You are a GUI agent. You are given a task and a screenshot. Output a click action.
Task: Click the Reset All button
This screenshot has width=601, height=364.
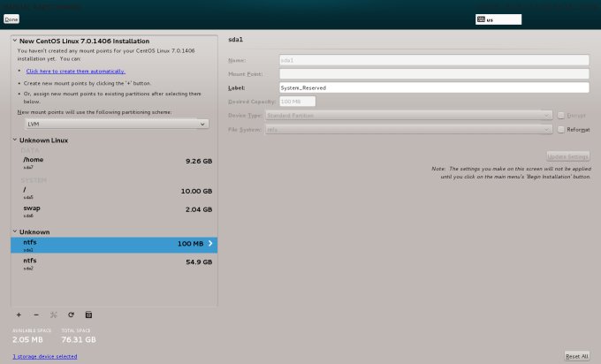(577, 356)
